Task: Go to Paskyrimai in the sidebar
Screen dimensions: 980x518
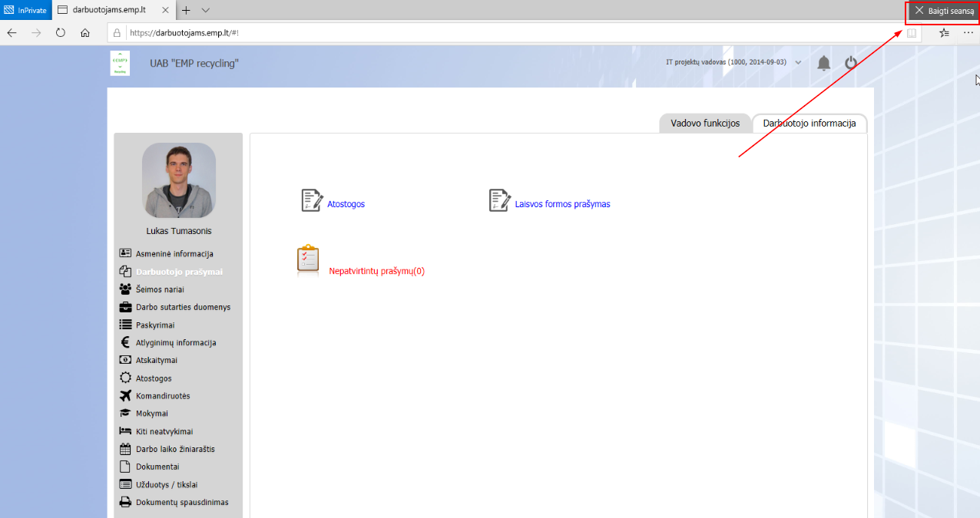Action: 155,325
